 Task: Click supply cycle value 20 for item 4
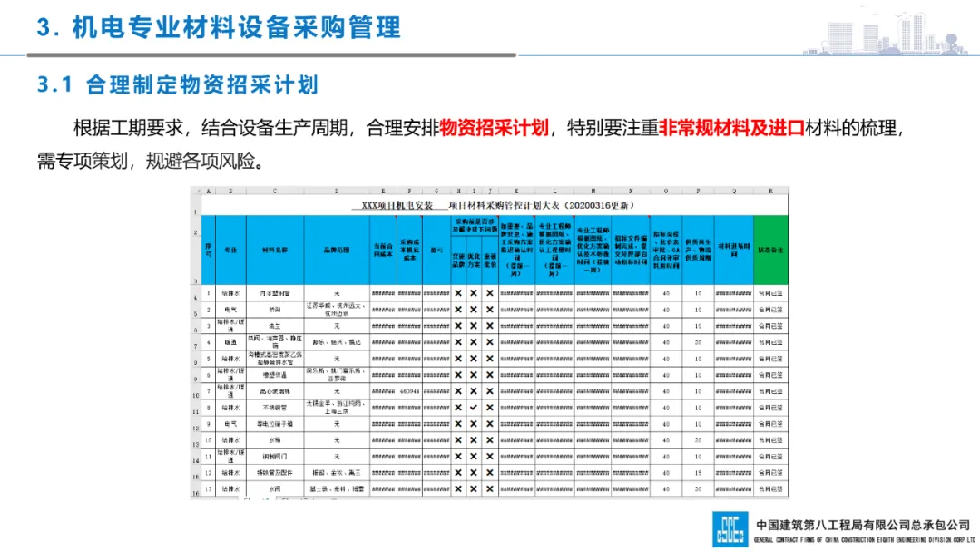pos(698,342)
